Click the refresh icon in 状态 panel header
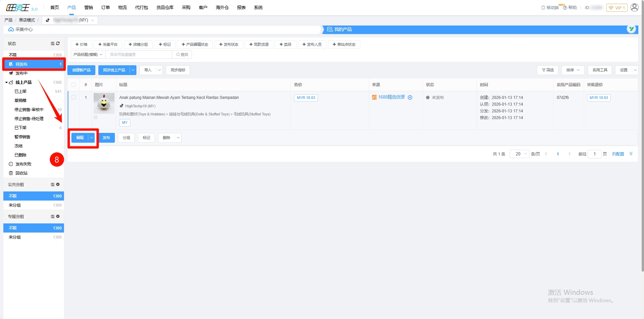644x319 pixels. [x=58, y=43]
